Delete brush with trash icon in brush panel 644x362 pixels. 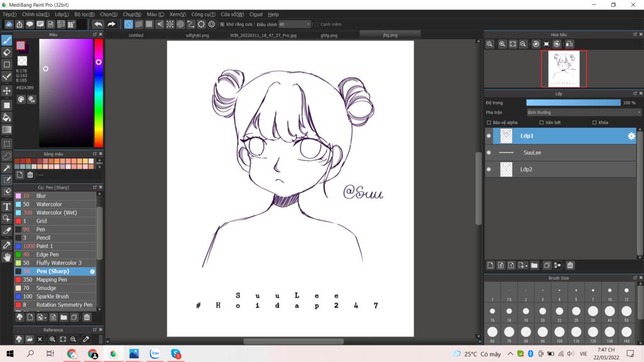pyautogui.click(x=87, y=317)
